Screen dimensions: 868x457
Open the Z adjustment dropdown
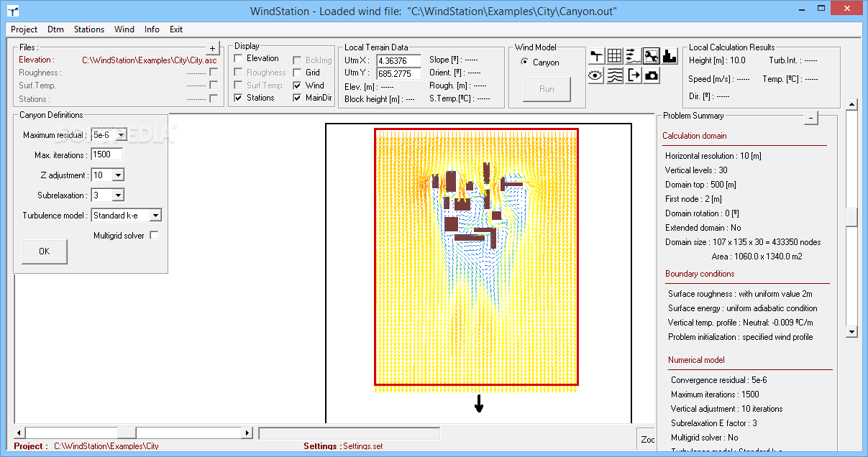[118, 175]
